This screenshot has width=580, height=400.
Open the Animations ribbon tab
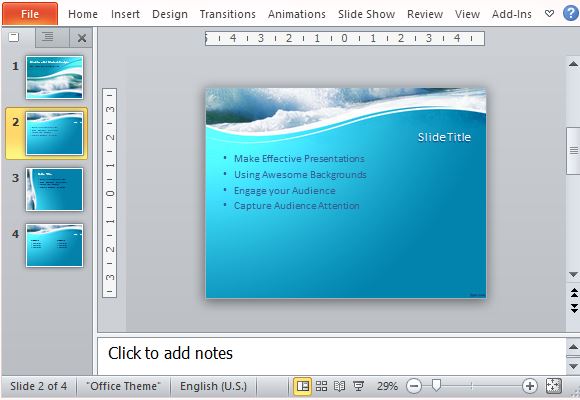tap(297, 14)
